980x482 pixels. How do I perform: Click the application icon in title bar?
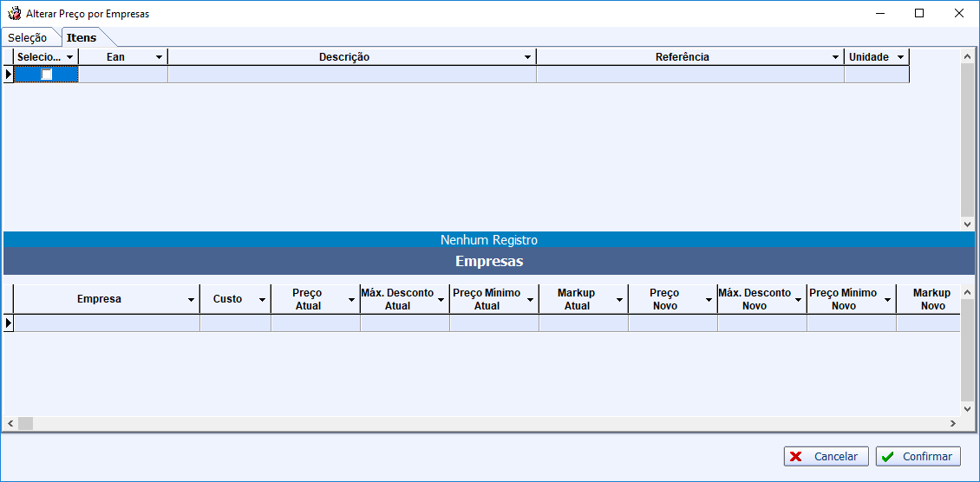14,14
